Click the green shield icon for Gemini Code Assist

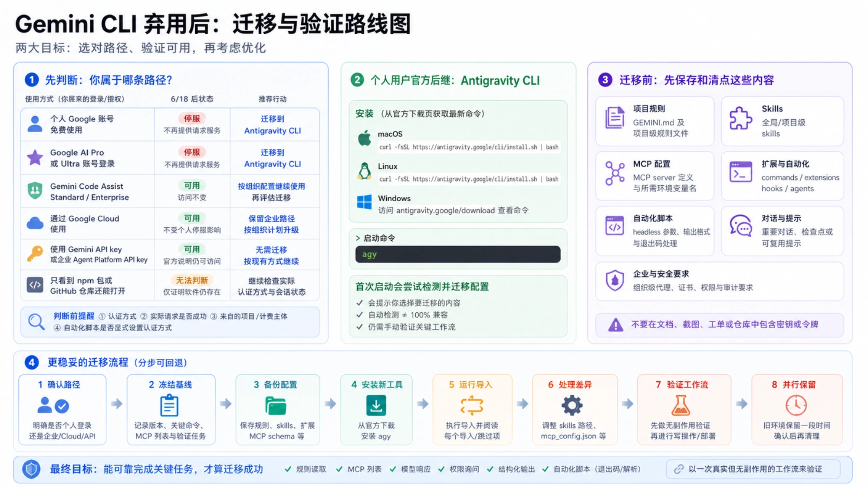[35, 191]
